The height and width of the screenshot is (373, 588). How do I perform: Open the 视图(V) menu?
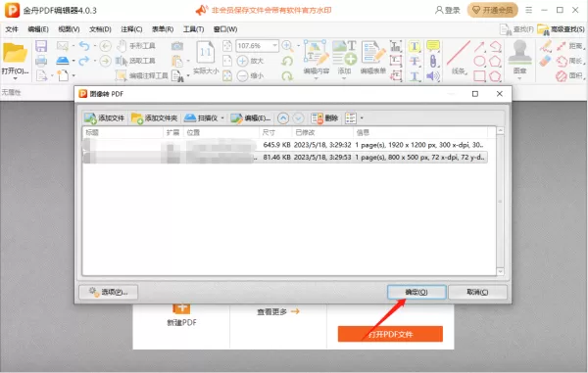pyautogui.click(x=69, y=29)
